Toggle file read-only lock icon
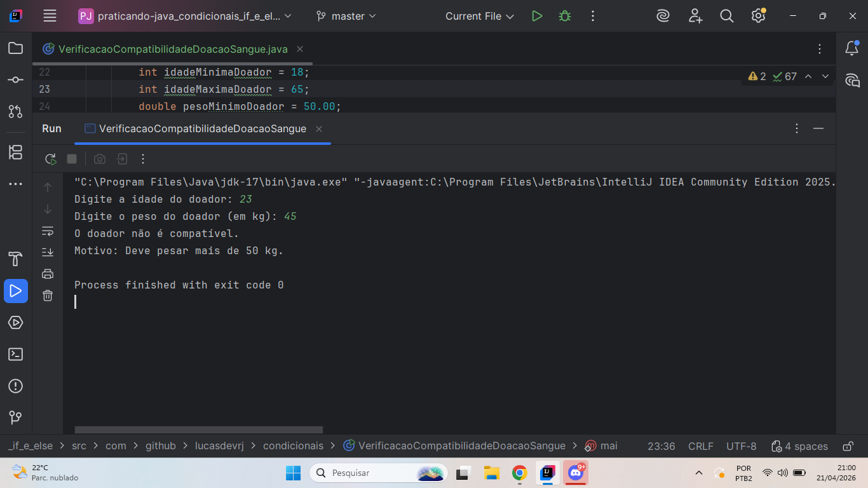Viewport: 868px width, 488px height. (x=848, y=446)
